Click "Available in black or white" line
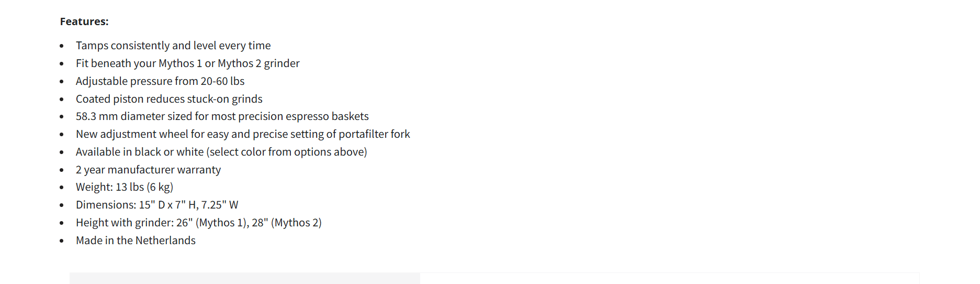Viewport: 980px width, 284px height. [x=221, y=152]
